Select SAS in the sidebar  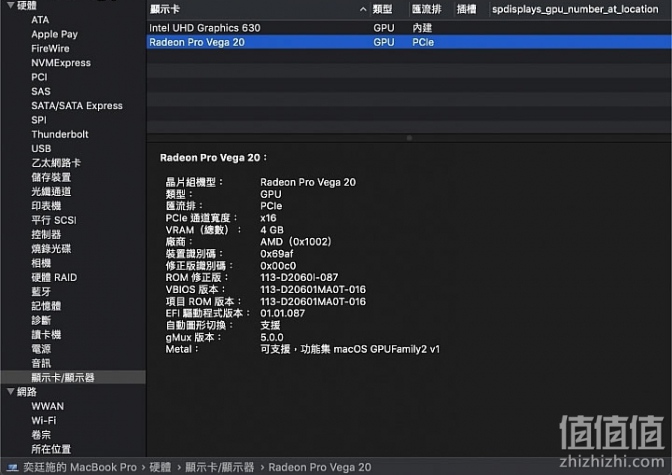(x=41, y=91)
